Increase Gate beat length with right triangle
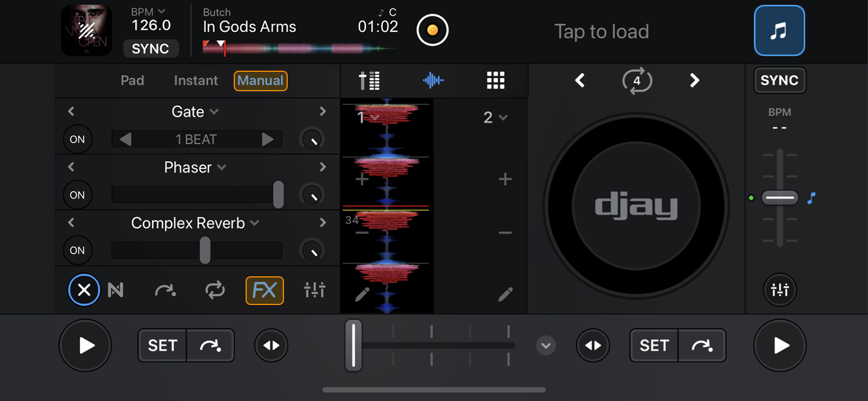Viewport: 868px width, 401px height. 267,139
